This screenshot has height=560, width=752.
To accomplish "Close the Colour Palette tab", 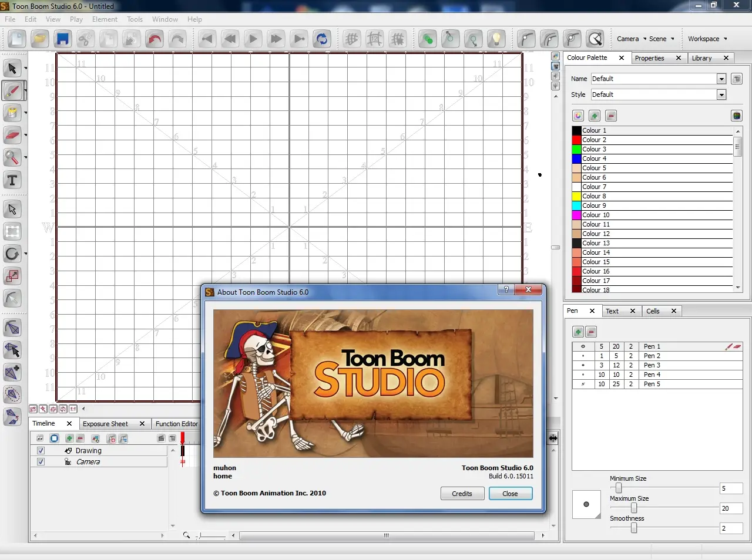I will (x=622, y=58).
